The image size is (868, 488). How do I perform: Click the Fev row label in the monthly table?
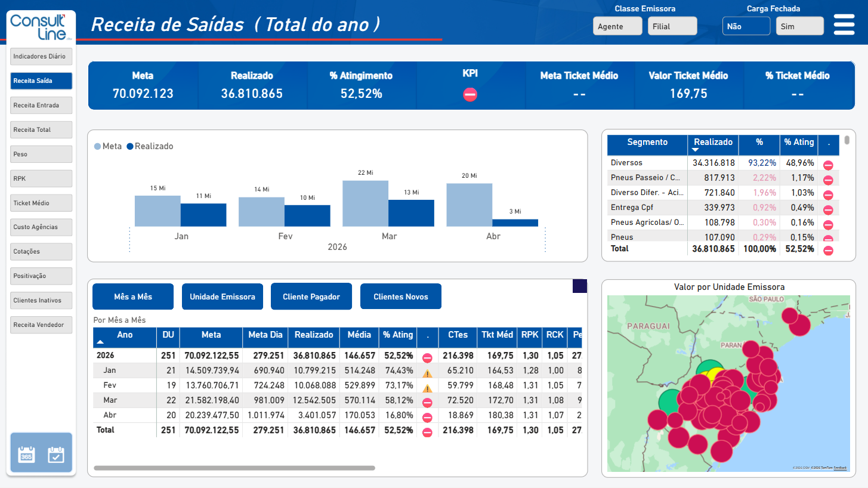110,385
